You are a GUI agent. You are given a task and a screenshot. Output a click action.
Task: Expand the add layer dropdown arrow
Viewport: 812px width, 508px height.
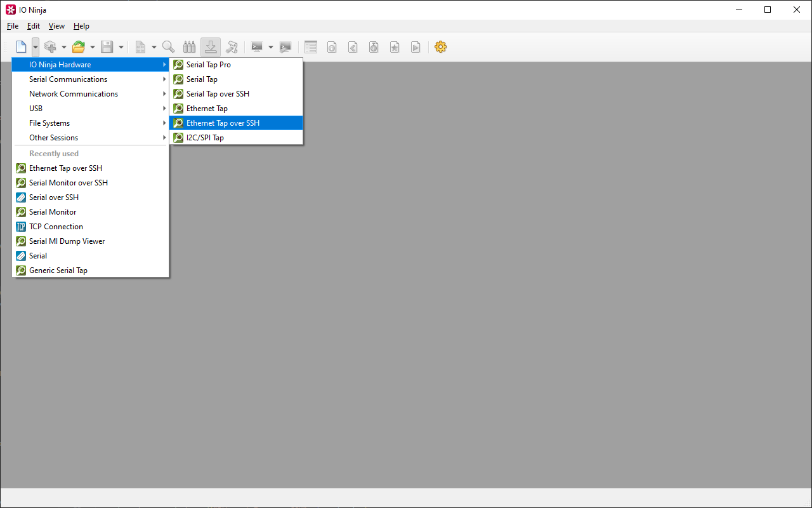pyautogui.click(x=64, y=47)
